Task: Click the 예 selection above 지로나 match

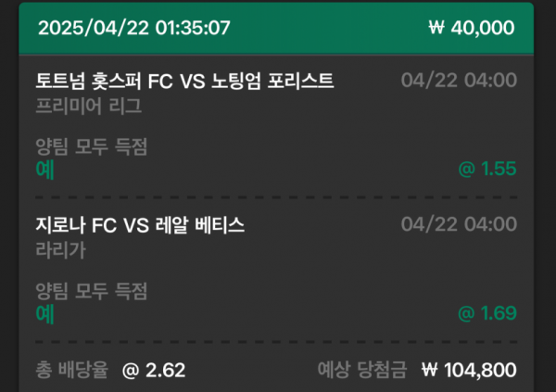Action: 44,170
